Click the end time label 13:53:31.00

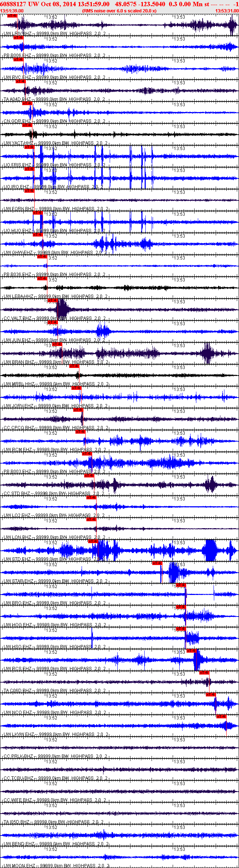pos(227,11)
